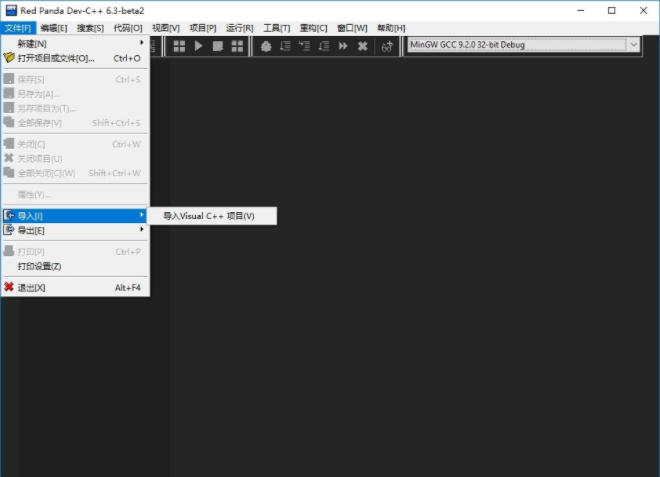The width and height of the screenshot is (660, 477).
Task: Click the Run (play) toolbar icon
Action: (x=199, y=46)
